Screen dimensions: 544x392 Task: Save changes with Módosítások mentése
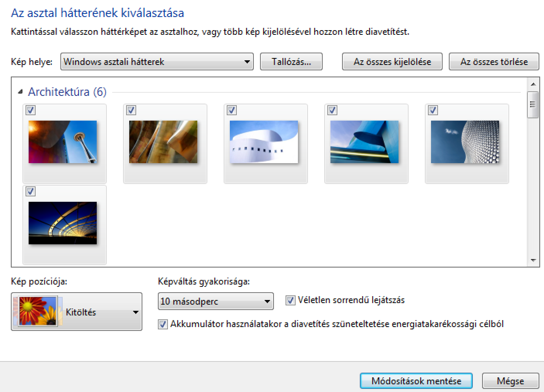click(x=416, y=381)
